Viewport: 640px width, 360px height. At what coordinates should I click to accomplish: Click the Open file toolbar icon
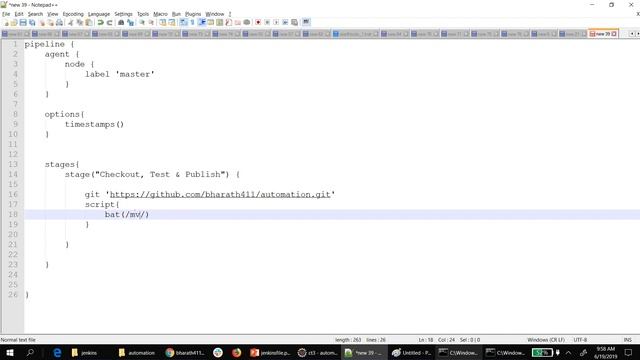[x=14, y=22]
